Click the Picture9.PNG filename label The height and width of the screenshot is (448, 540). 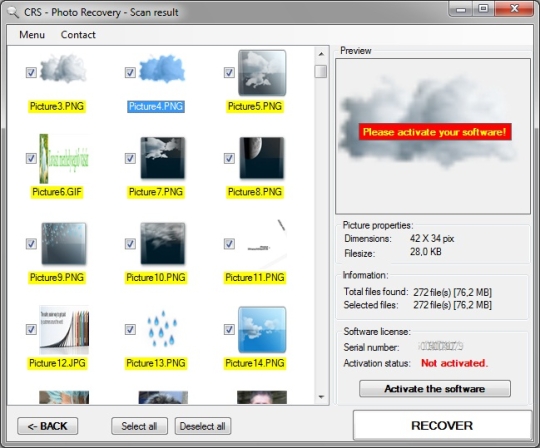tap(57, 278)
